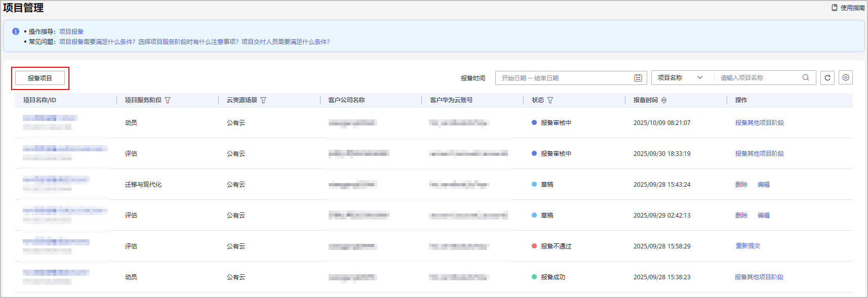The image size is (868, 298).
Task: Sort by 报备时间 column sort icon
Action: tap(664, 100)
